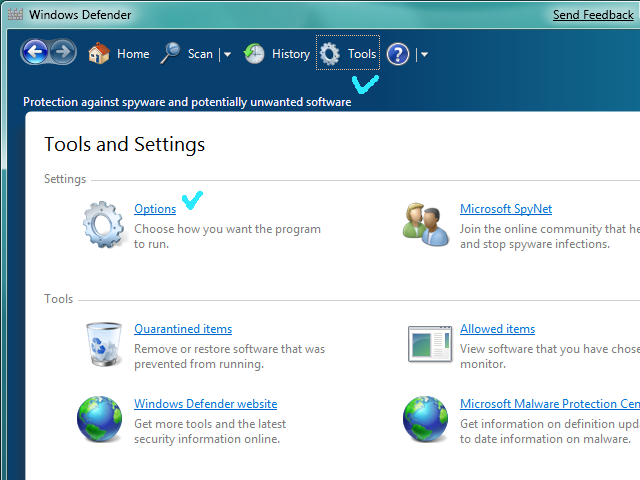This screenshot has height=480, width=640.
Task: Click the Windows Defender title bar icon
Action: (15, 14)
